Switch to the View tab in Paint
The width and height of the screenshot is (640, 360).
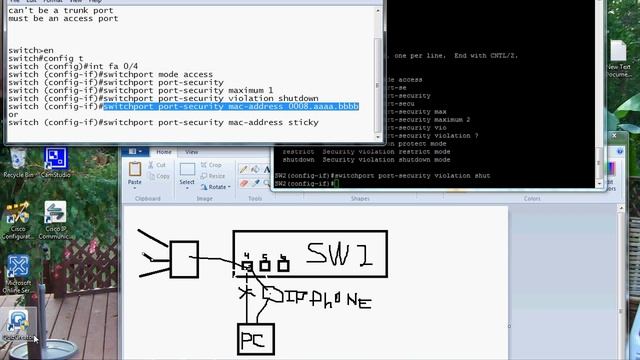click(x=191, y=152)
